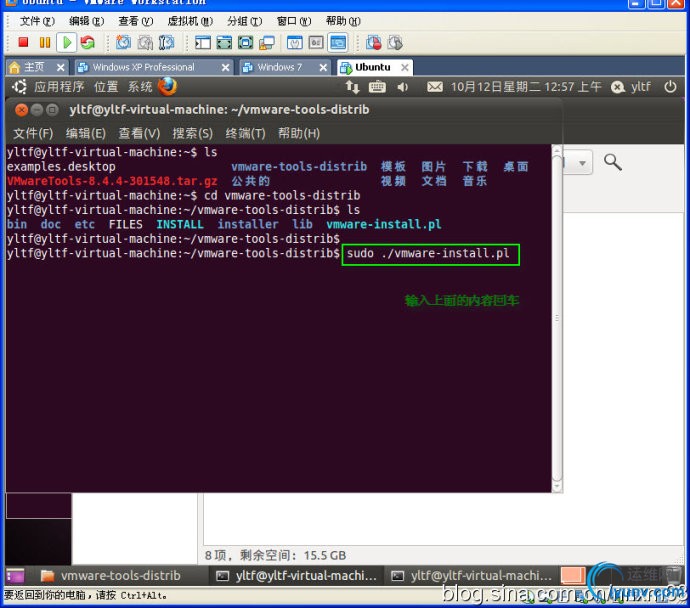Close the Ubuntu VM tab
This screenshot has width=690, height=608.
(404, 67)
